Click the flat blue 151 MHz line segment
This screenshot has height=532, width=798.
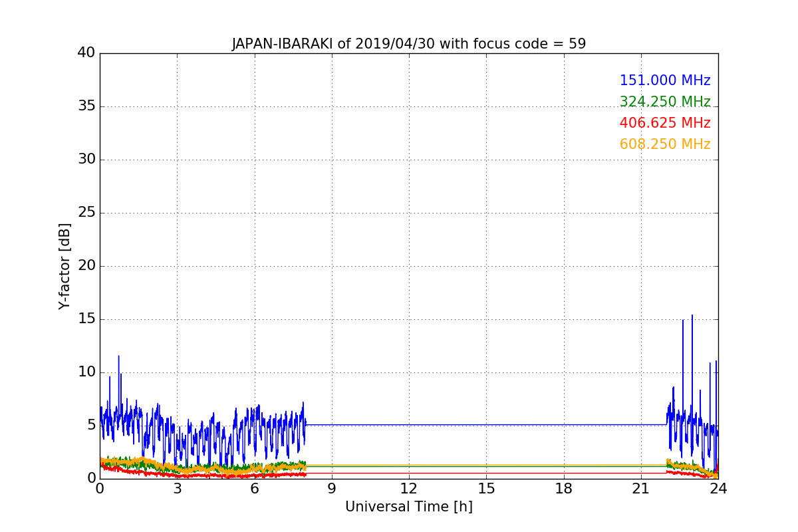click(485, 424)
